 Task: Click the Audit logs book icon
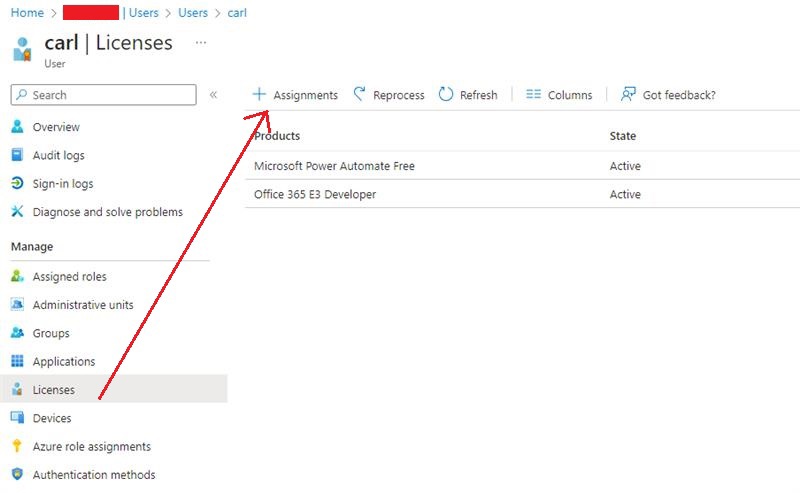17,155
